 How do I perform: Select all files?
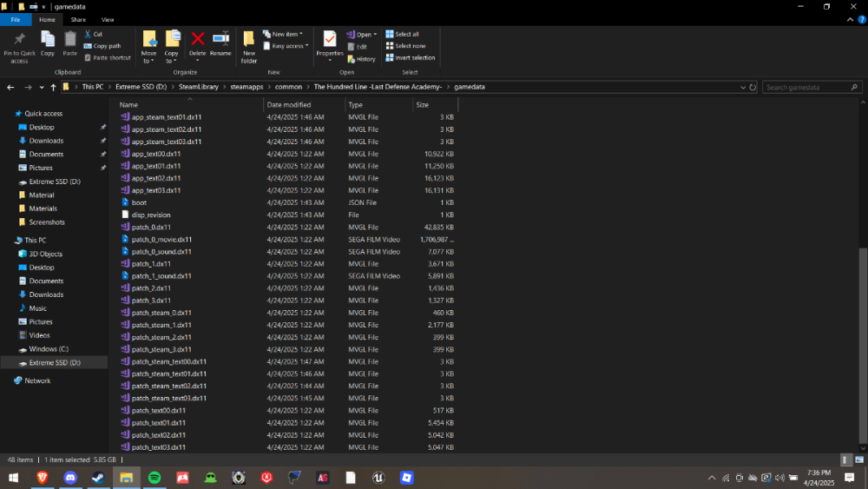point(403,35)
